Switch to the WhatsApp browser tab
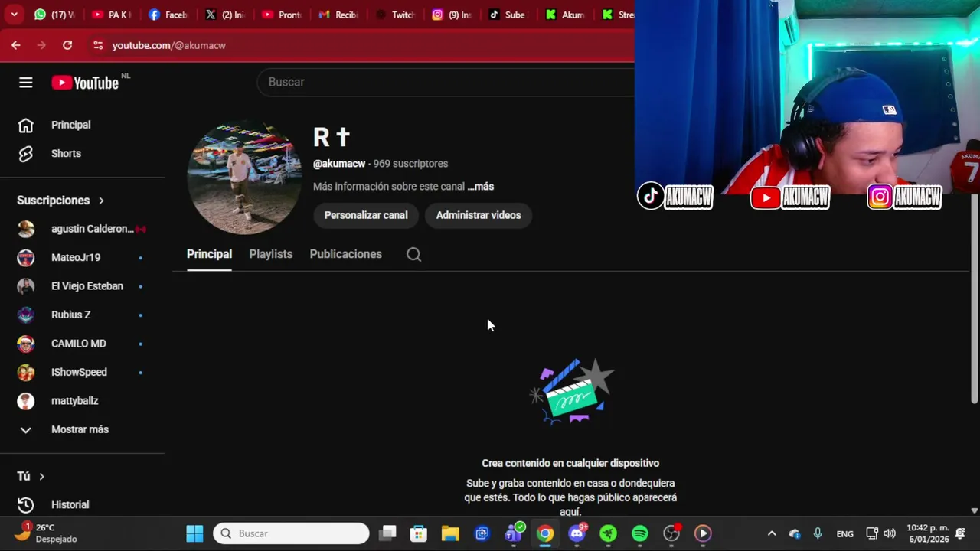The height and width of the screenshot is (551, 980). coord(54,15)
